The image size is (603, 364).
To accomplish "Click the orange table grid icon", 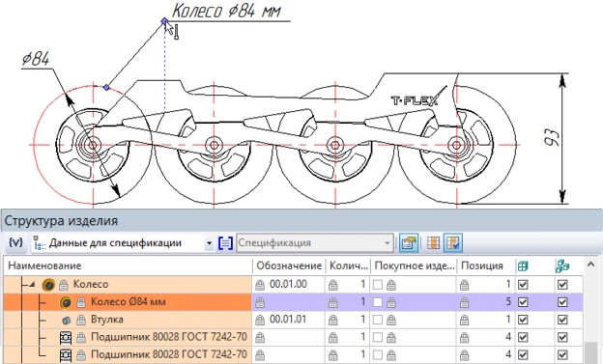I will click(x=433, y=243).
